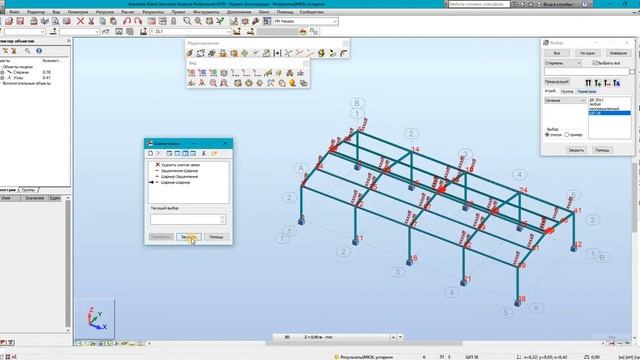Open the Стержни object type dropdown in Выбор
The width and height of the screenshot is (640, 360).
563,63
